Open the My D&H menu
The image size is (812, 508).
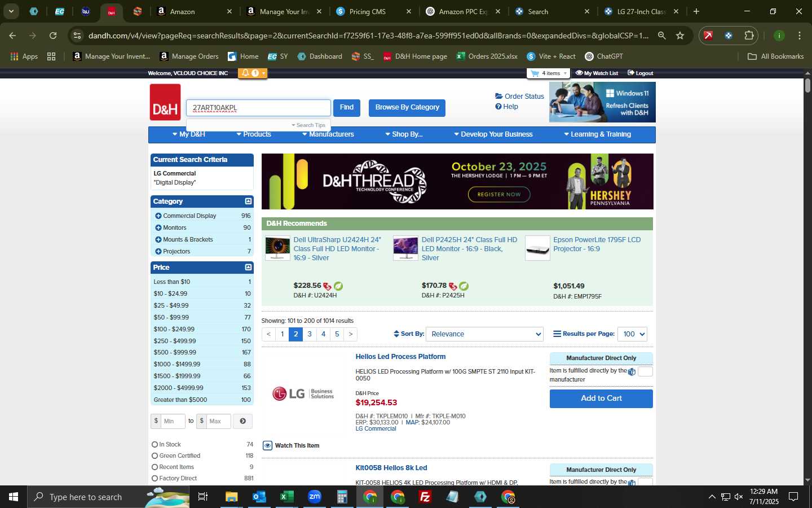(189, 134)
